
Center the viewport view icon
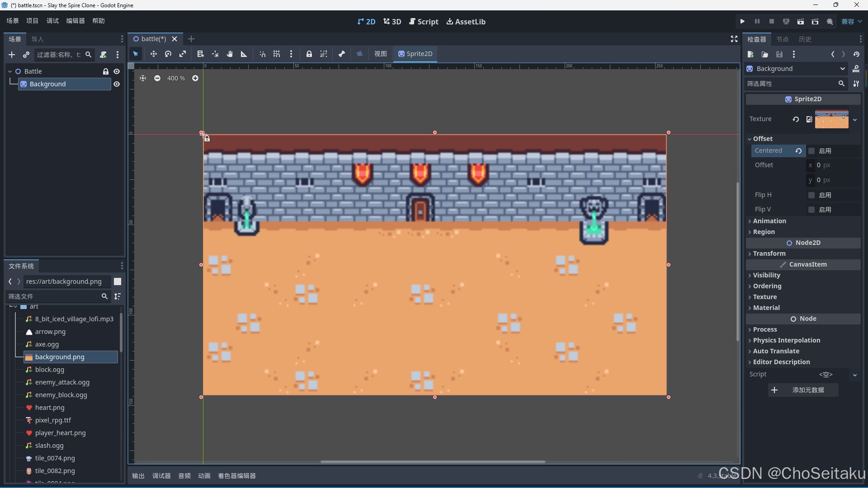143,78
